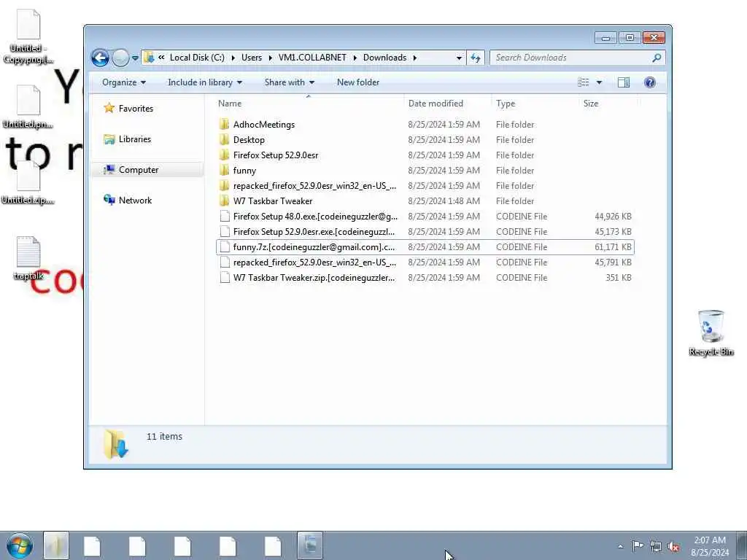Click the last taskbar program button
Viewport: 747px width, 560px height.
click(x=310, y=545)
